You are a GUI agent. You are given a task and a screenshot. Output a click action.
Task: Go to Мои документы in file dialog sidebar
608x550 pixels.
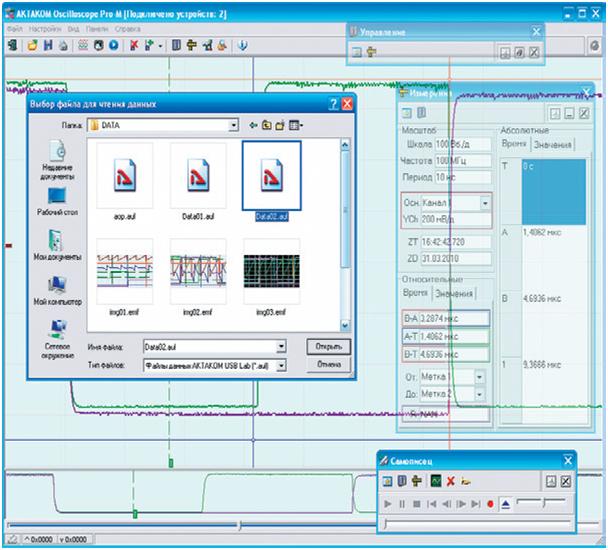click(x=57, y=245)
